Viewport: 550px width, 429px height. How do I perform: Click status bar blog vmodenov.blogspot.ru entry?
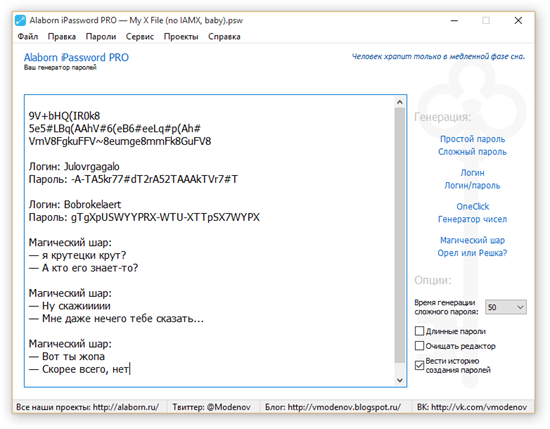tap(333, 407)
